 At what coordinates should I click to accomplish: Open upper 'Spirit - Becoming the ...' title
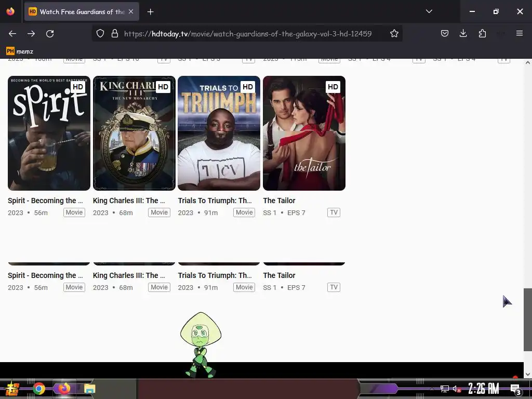(x=46, y=201)
